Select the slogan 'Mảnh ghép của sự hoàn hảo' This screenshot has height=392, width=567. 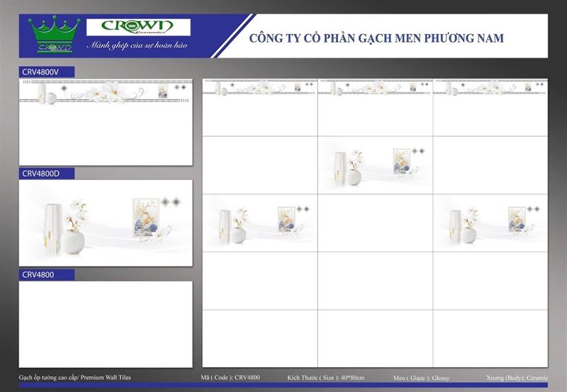137,45
